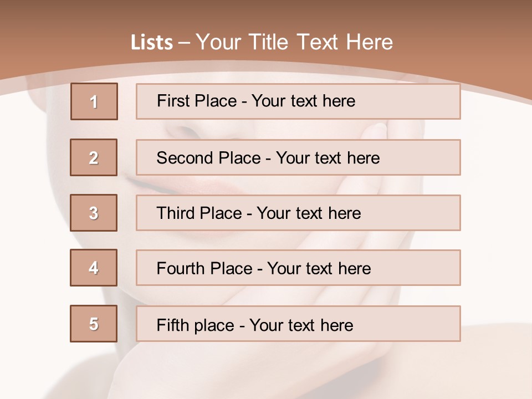This screenshot has width=532, height=399.
Task: Click 'Your Title Text Here' in the heading
Action: [294, 43]
